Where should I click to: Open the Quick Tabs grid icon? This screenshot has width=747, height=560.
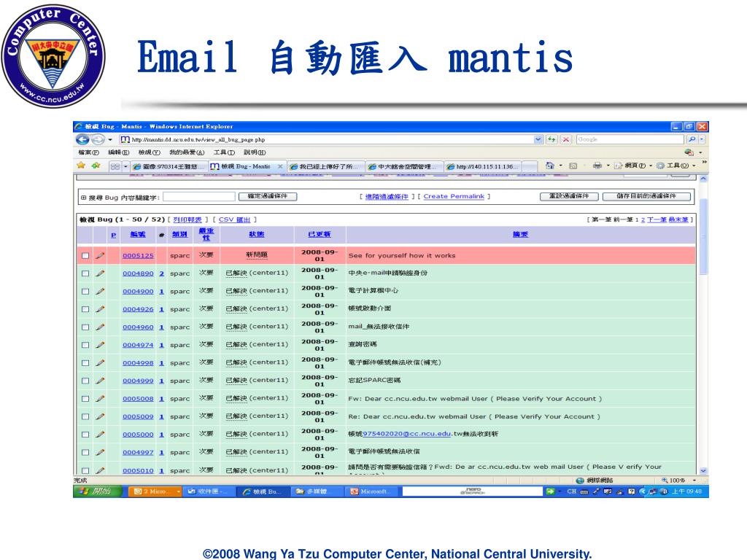pyautogui.click(x=115, y=166)
